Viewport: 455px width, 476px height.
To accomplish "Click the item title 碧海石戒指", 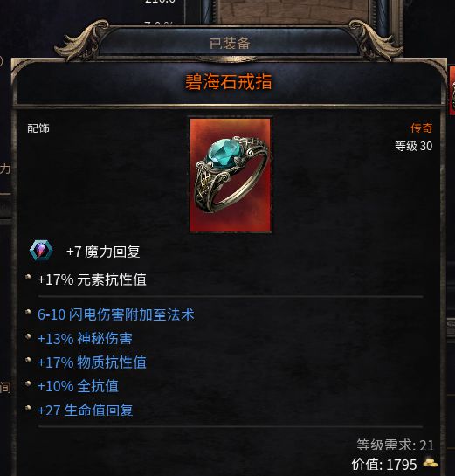I will pyautogui.click(x=228, y=81).
